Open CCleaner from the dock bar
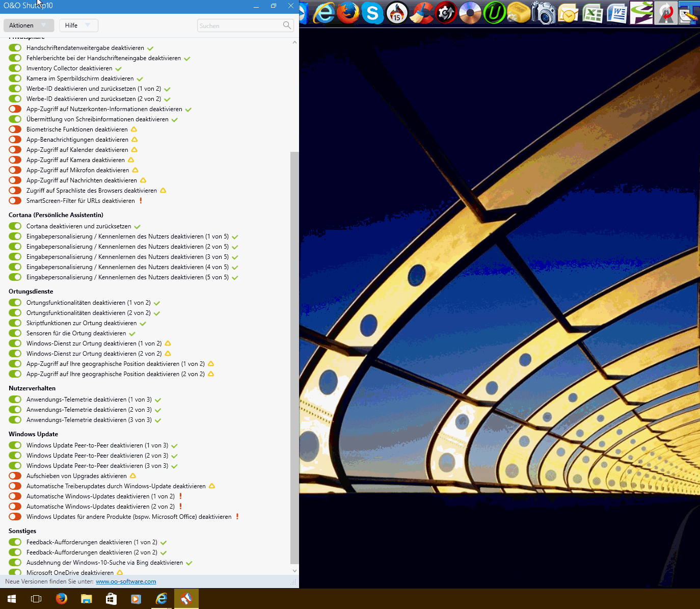 click(x=421, y=13)
